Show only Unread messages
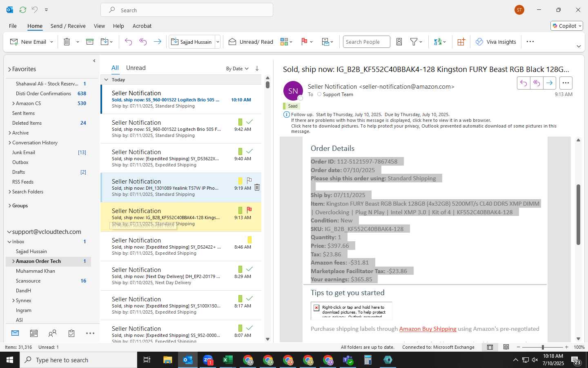The image size is (588, 368). point(136,68)
